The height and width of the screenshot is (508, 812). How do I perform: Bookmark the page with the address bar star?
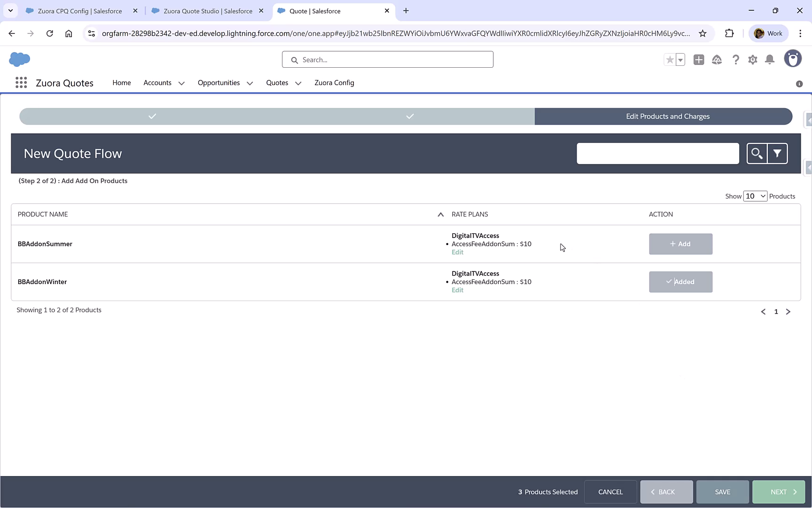pyautogui.click(x=703, y=33)
